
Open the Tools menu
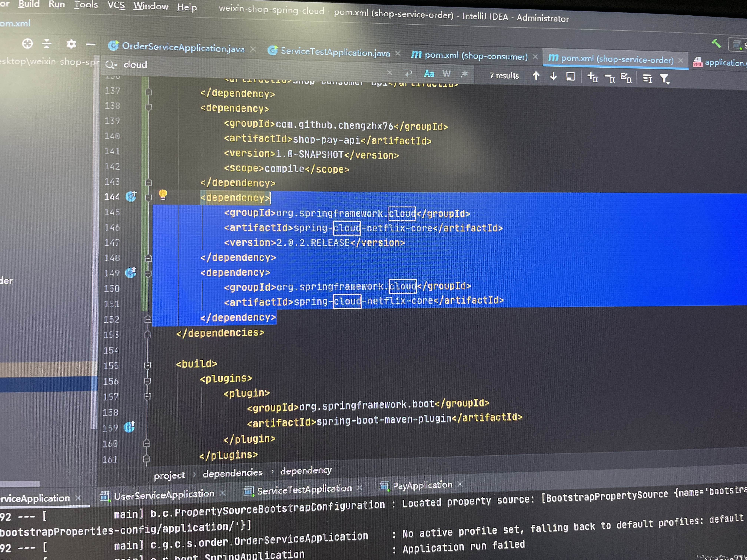[x=86, y=5]
